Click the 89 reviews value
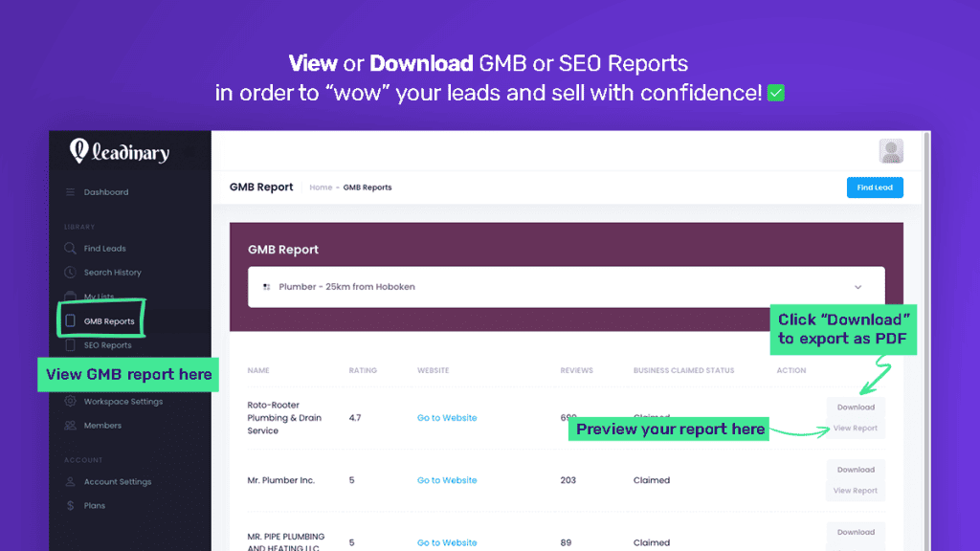The image size is (980, 551). 566,543
